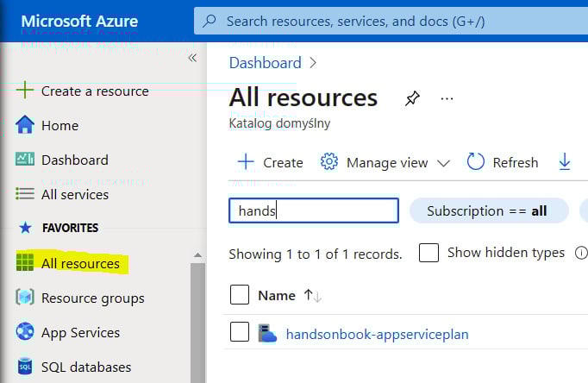Expand the Manage view dropdown chevron
The image size is (588, 383).
444,163
